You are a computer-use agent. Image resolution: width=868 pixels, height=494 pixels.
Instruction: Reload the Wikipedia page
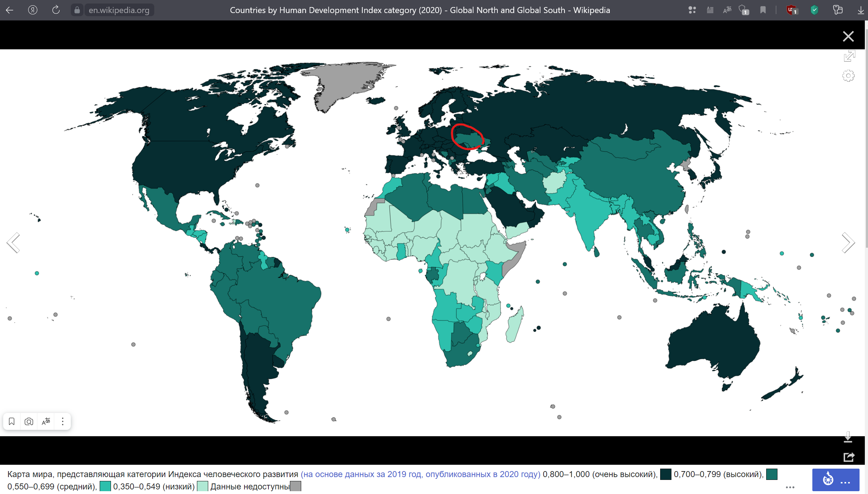click(x=56, y=10)
